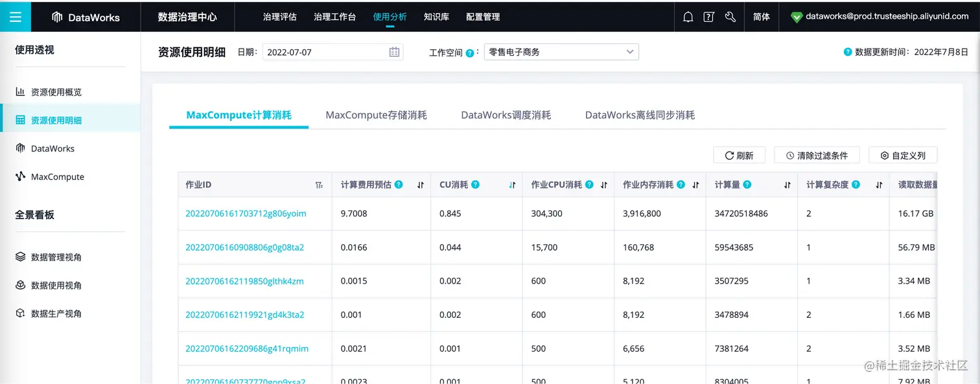This screenshot has height=384, width=980.
Task: Open the hamburger menu
Action: [x=16, y=17]
